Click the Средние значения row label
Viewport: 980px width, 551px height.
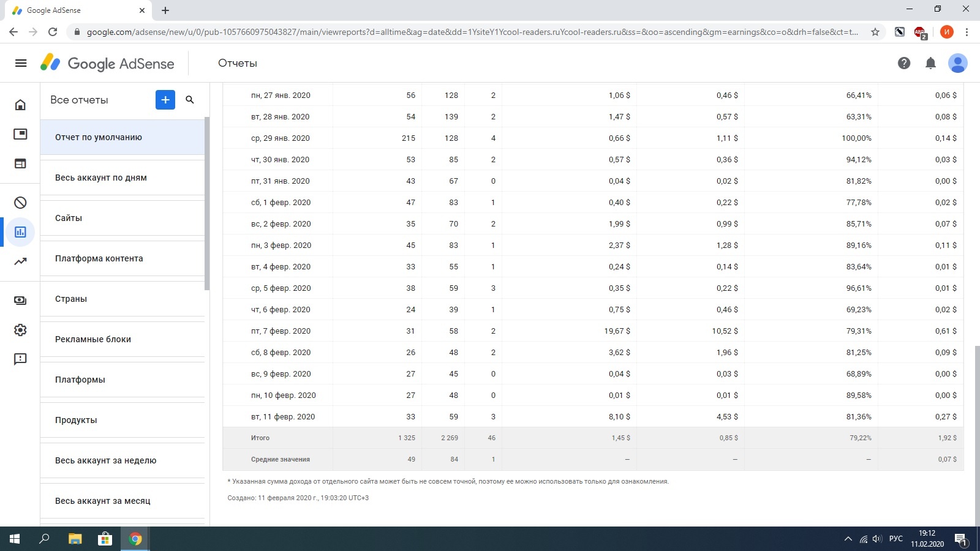[281, 459]
